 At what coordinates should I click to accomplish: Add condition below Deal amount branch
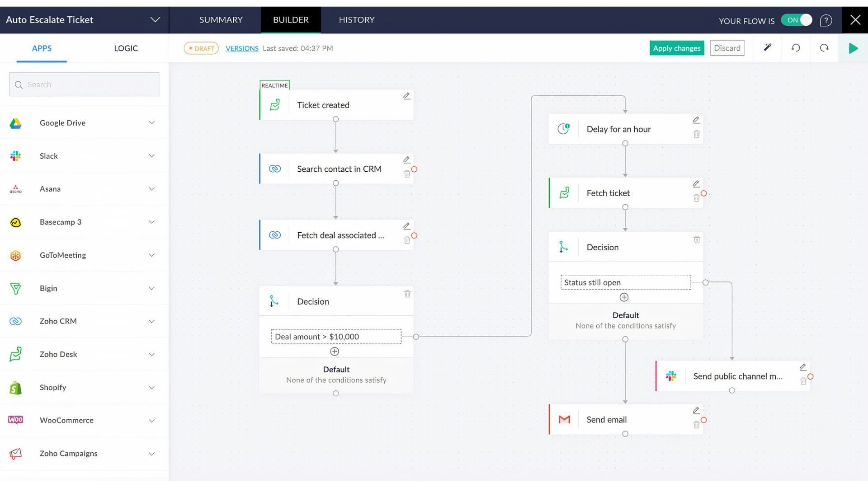pos(335,352)
